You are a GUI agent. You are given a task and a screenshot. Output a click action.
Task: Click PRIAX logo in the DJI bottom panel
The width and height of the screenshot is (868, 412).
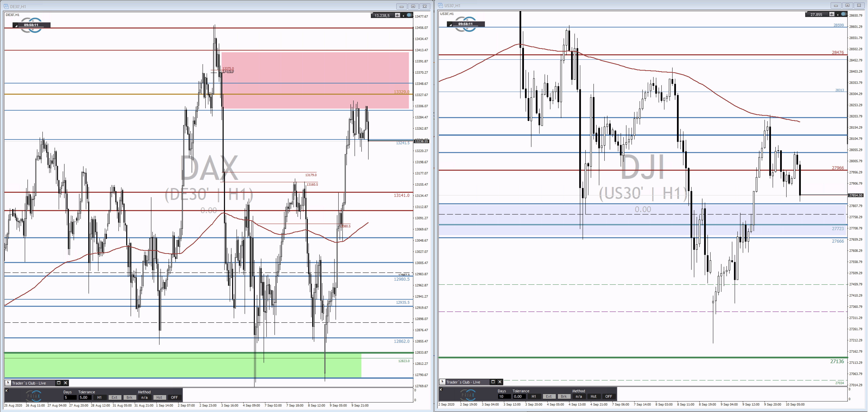pyautogui.click(x=468, y=395)
